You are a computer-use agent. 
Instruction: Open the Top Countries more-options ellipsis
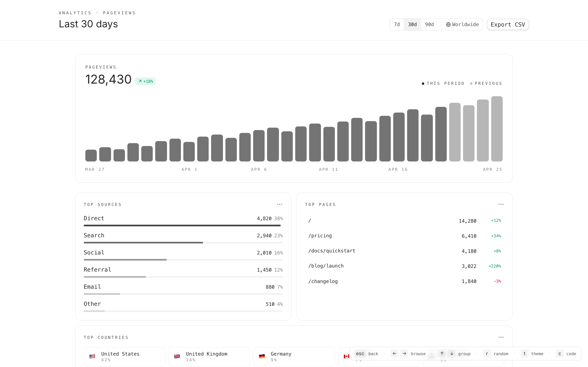[x=501, y=337]
